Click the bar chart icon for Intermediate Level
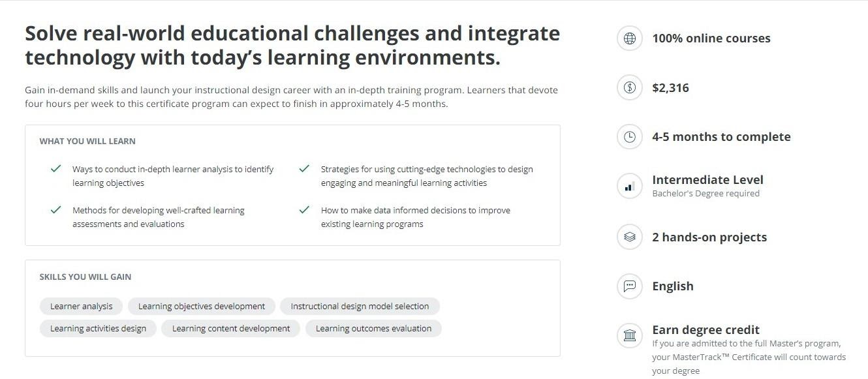 point(630,187)
